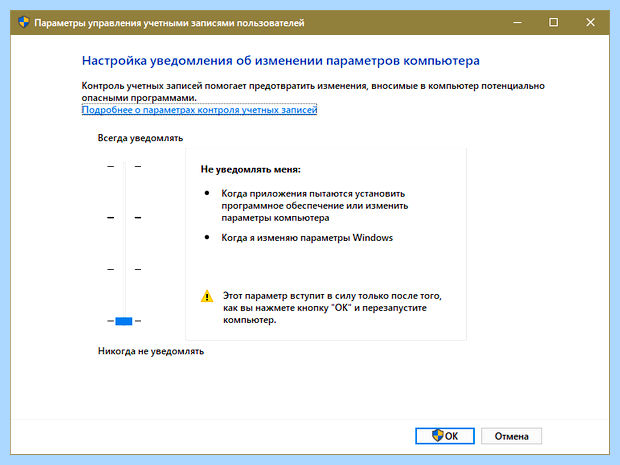Click the 'Всегда уведомлять' label
The height and width of the screenshot is (465, 620).
click(140, 138)
